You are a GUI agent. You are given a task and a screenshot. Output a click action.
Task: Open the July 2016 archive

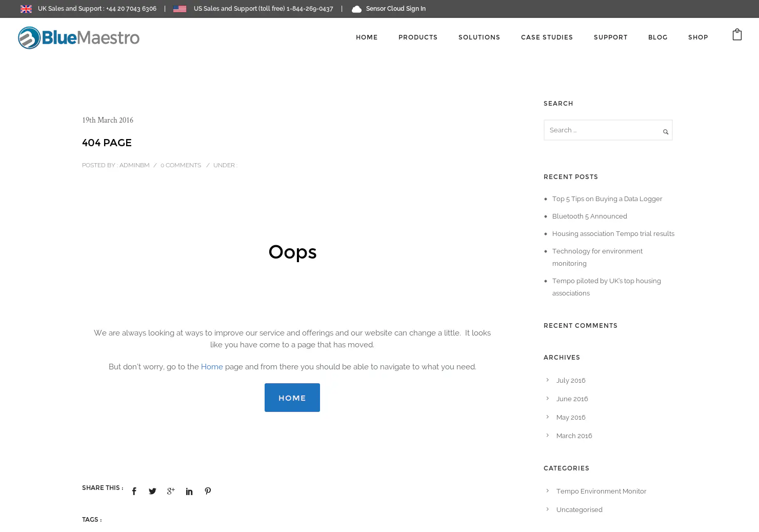(x=571, y=381)
